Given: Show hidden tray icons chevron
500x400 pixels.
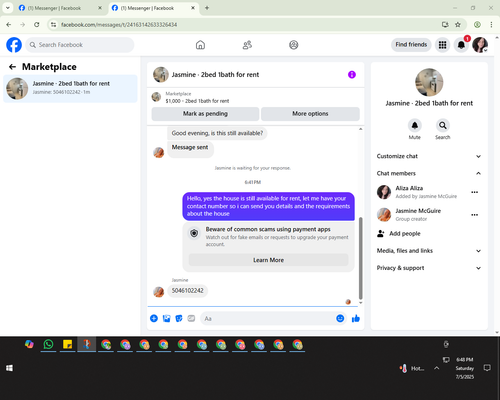Looking at the screenshot, I should click(x=437, y=368).
